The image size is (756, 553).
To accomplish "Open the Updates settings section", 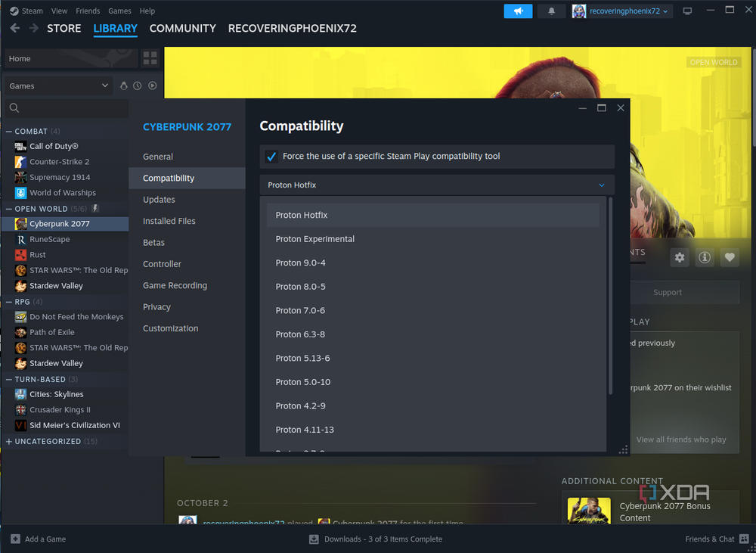I will 187,199.
